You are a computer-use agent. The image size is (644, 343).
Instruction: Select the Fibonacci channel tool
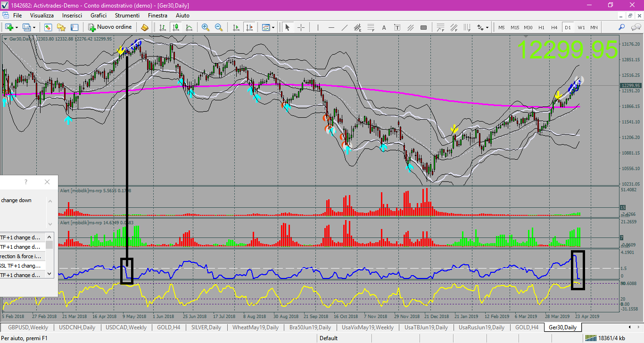pyautogui.click(x=454, y=27)
